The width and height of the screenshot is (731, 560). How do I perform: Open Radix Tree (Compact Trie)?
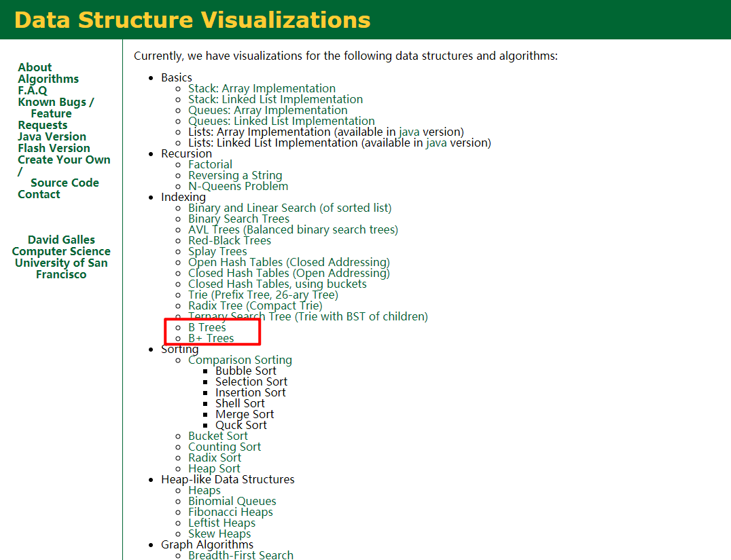[x=255, y=306]
